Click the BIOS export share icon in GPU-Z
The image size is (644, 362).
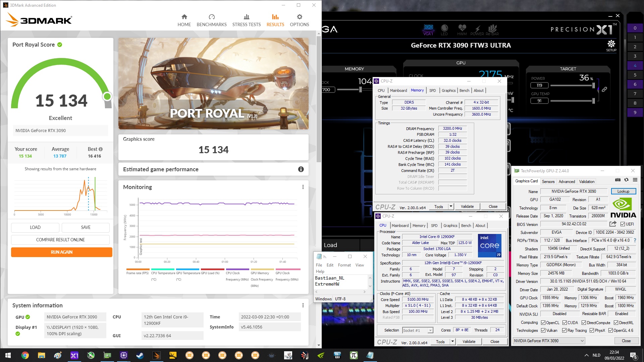(x=613, y=224)
